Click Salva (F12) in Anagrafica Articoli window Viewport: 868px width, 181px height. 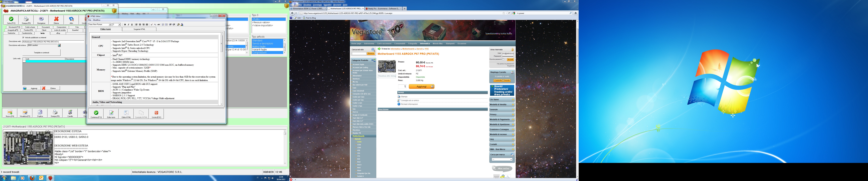11,20
